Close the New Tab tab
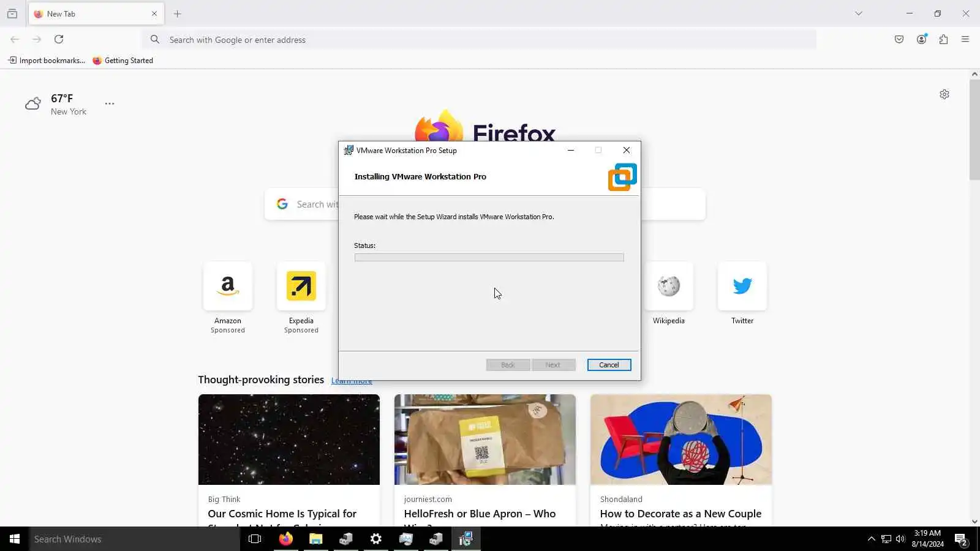This screenshot has height=551, width=980. coord(154,14)
